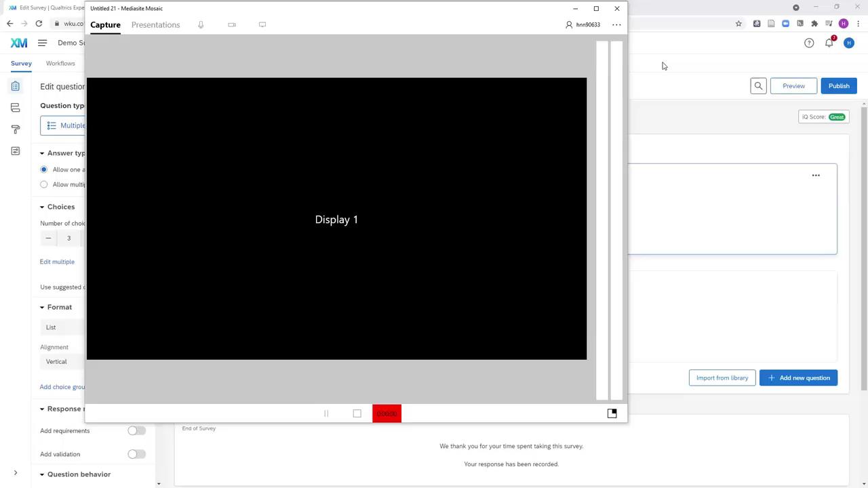This screenshot has width=868, height=488.
Task: Click the stop recording square button
Action: (x=357, y=413)
